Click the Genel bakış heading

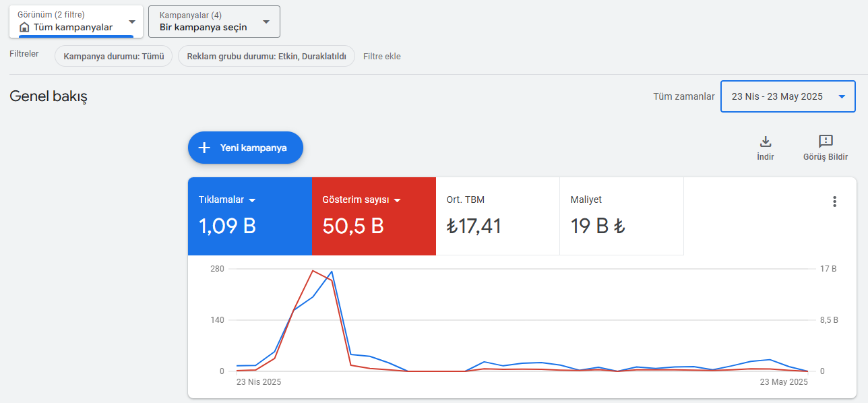[49, 96]
